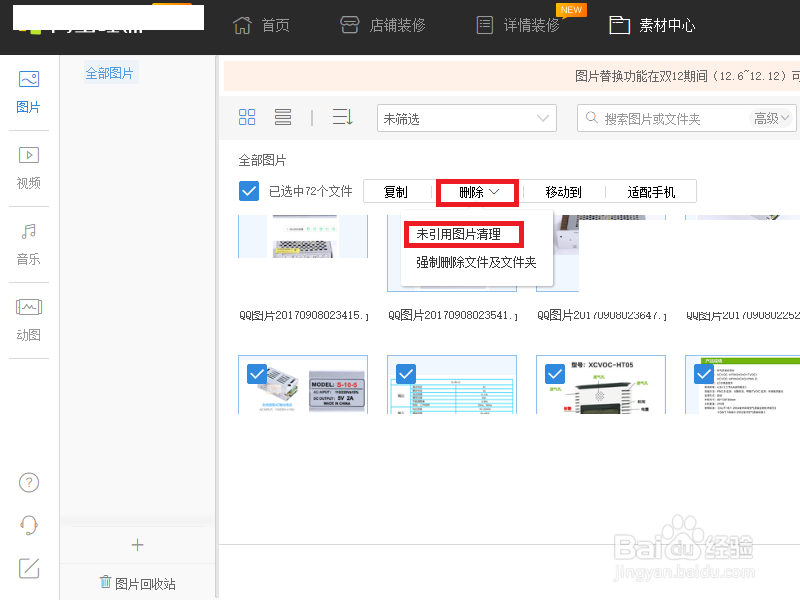Open the 未筛选 filter dropdown

click(466, 117)
